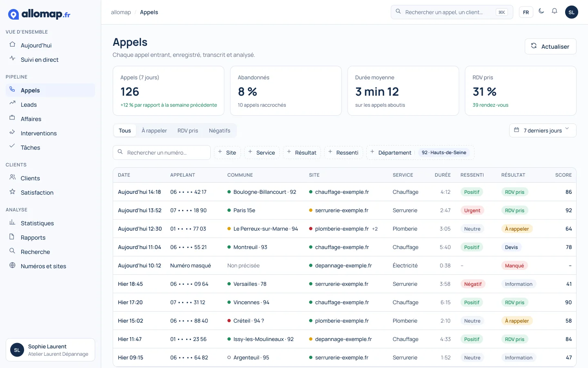Open the 7 derniers jours date dropdown
The height and width of the screenshot is (368, 588).
point(543,130)
